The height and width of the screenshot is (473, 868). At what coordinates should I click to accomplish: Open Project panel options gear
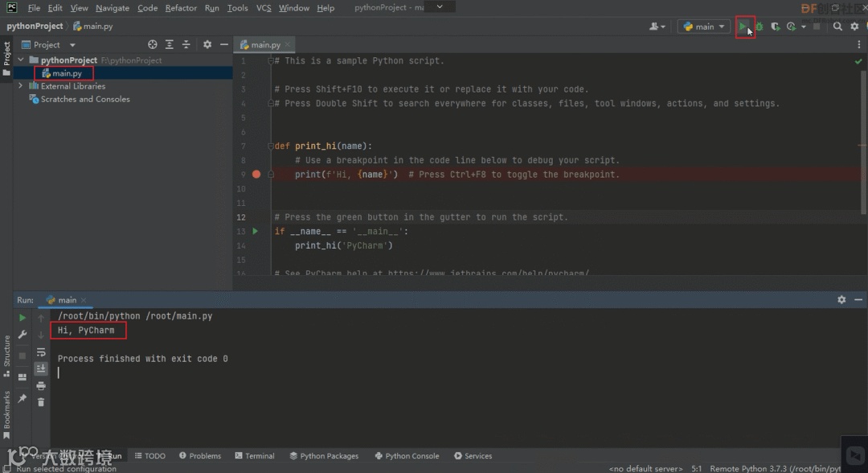(207, 45)
